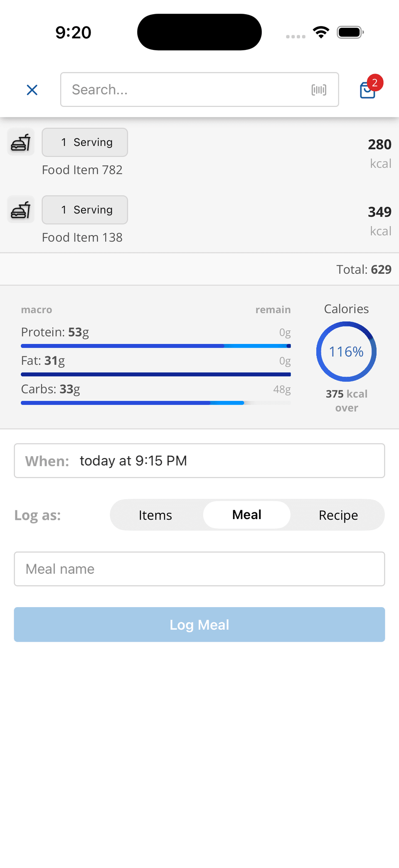Tap the 116% calories ring
Viewport: 399px width, 868px height.
(346, 352)
